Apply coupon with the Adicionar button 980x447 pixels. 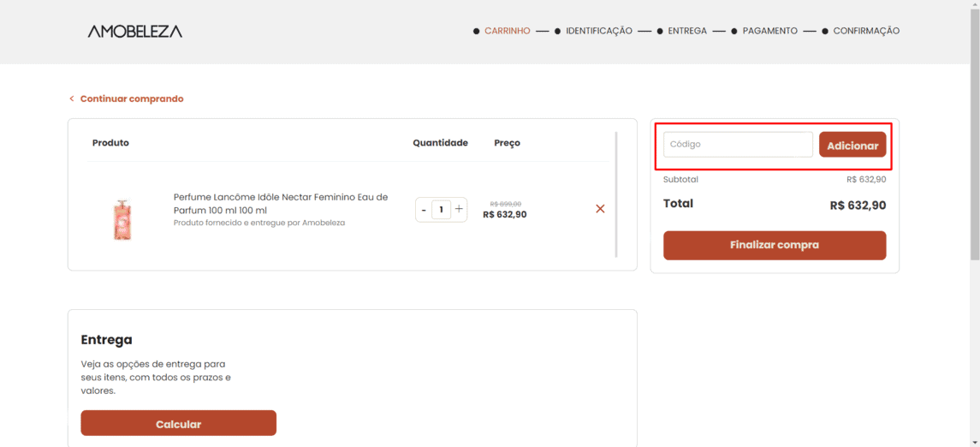click(x=852, y=145)
